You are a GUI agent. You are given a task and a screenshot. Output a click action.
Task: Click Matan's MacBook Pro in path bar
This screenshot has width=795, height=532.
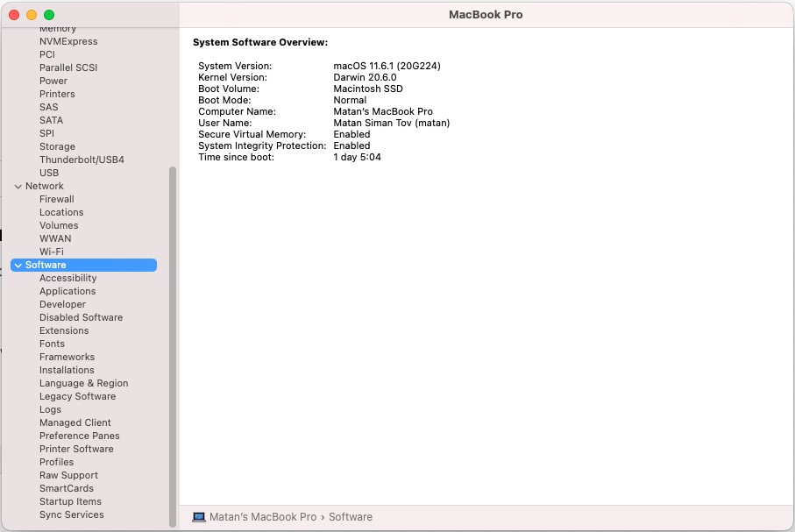[263, 517]
